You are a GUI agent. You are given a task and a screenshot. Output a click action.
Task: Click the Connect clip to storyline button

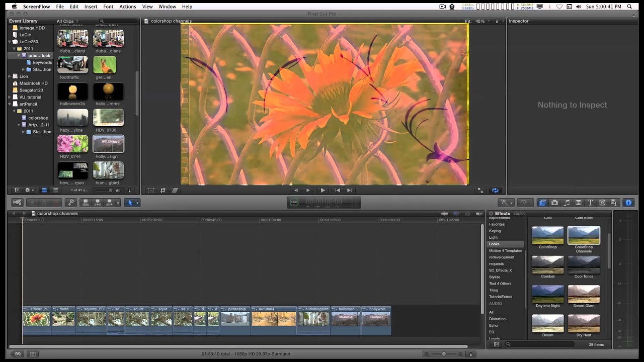86,203
